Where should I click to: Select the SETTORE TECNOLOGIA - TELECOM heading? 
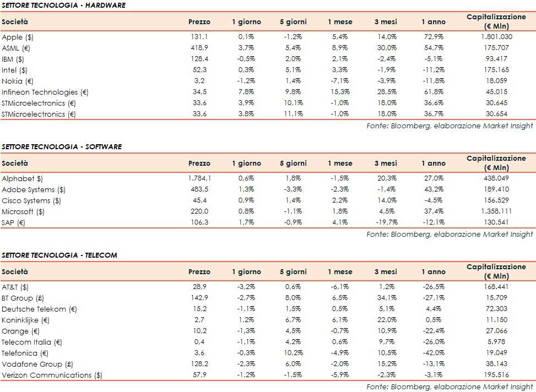(x=59, y=255)
